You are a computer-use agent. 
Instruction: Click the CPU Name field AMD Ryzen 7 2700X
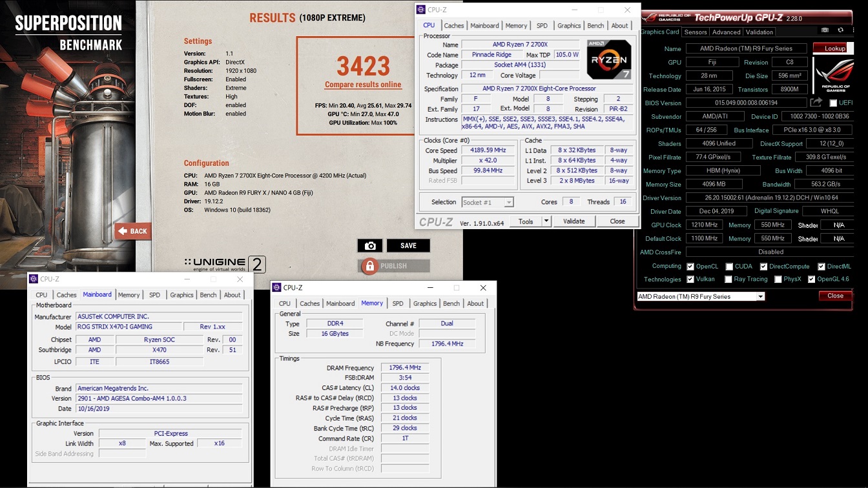tap(521, 45)
